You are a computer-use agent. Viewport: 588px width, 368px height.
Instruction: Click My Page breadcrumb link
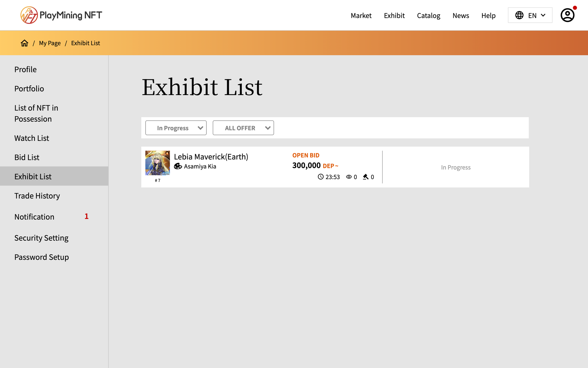click(x=50, y=43)
